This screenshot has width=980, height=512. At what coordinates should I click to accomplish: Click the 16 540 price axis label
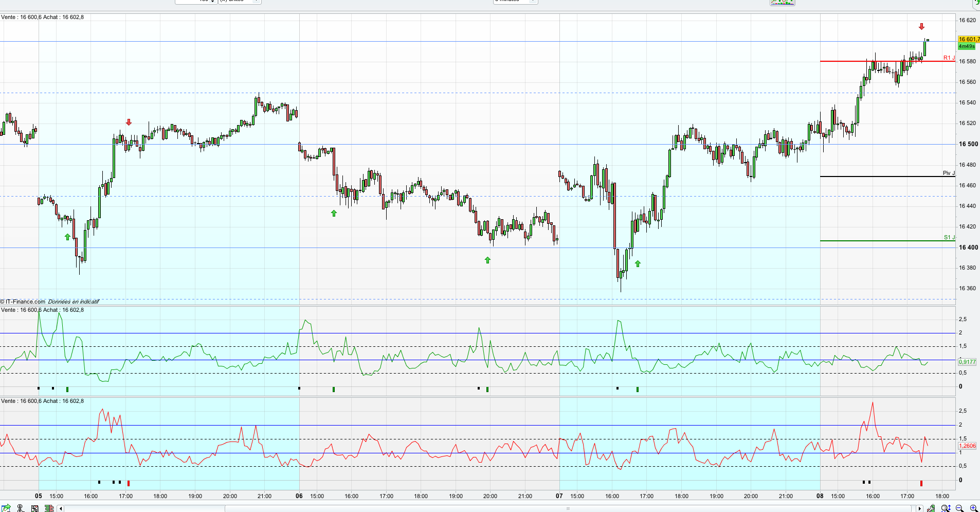[x=967, y=102]
